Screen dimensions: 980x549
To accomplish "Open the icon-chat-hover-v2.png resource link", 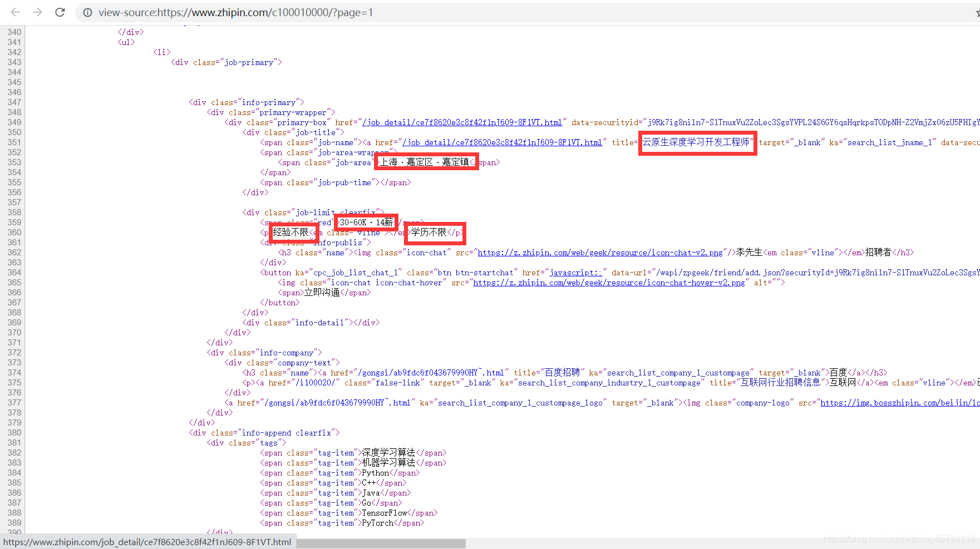I will coord(609,283).
